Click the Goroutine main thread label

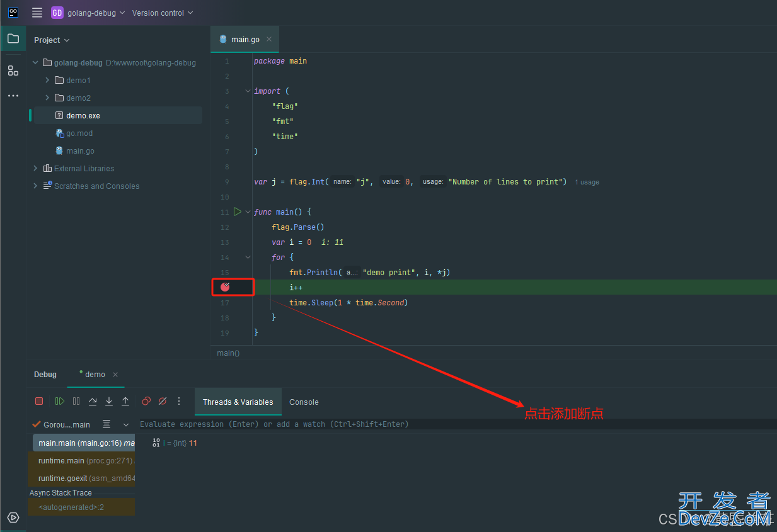tap(66, 425)
